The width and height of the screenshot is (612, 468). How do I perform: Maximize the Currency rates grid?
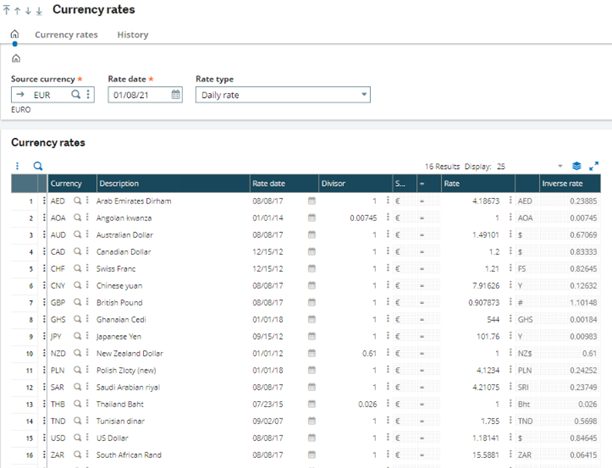(594, 166)
